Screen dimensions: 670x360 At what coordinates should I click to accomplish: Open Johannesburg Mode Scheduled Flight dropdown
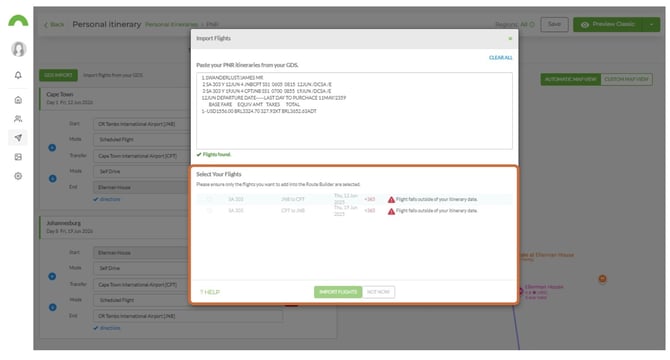[142, 300]
